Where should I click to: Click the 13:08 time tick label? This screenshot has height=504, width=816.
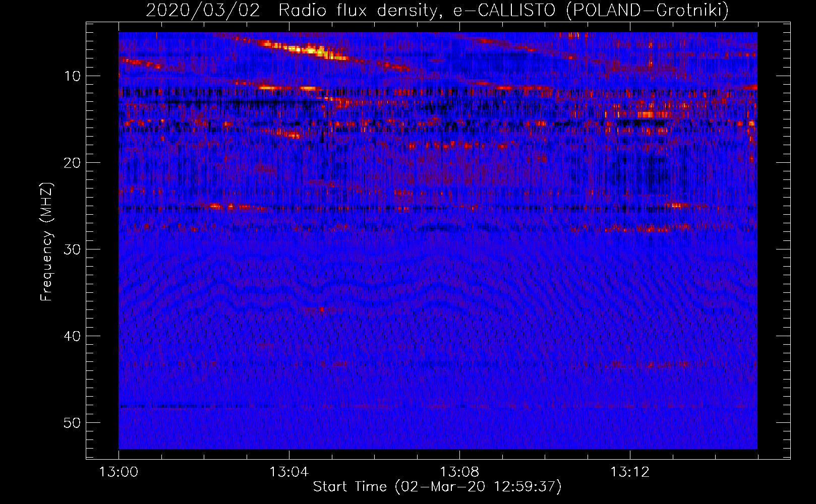tap(459, 472)
